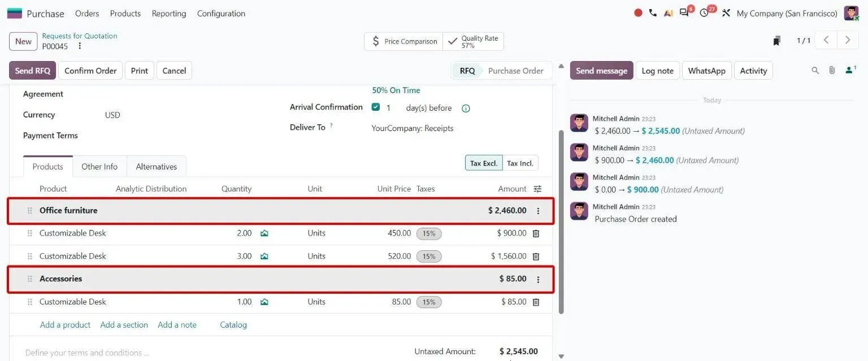This screenshot has height=361, width=868.
Task: Open the Configuration menu
Action: (221, 13)
